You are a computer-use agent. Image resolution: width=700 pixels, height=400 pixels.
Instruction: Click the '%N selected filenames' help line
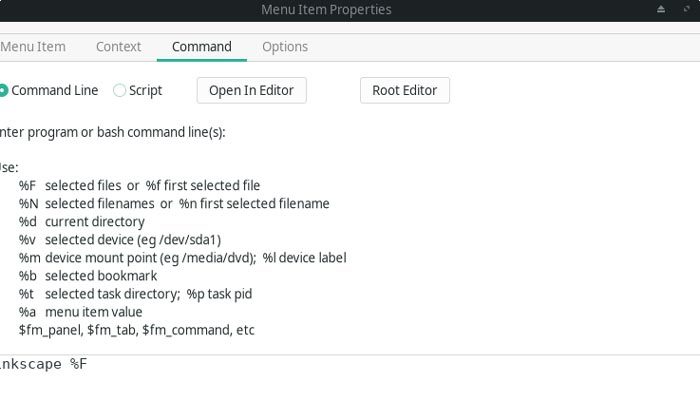174,203
